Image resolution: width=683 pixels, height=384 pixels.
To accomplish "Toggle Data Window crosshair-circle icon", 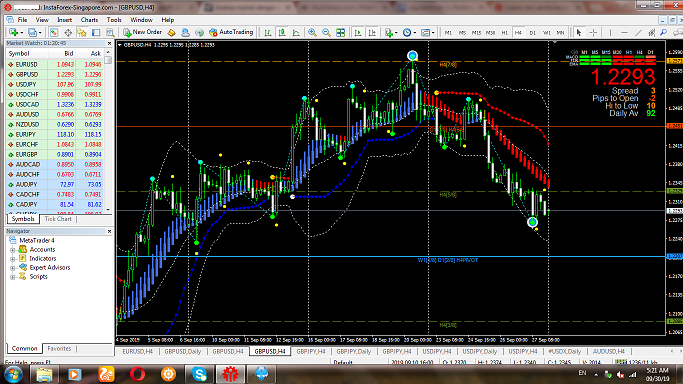I will click(x=68, y=33).
